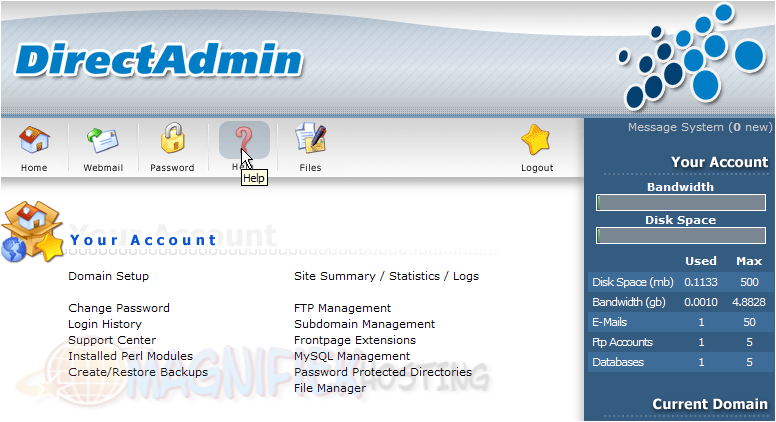Click the Home toolbar label

[34, 168]
